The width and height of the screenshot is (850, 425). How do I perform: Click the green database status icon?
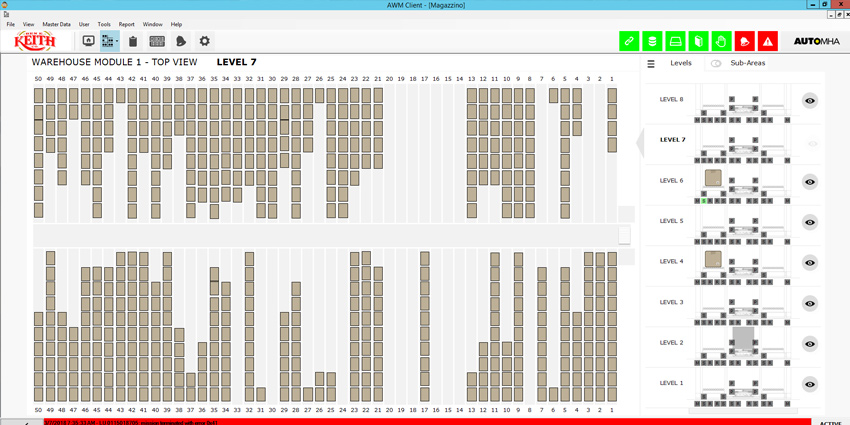click(x=652, y=41)
